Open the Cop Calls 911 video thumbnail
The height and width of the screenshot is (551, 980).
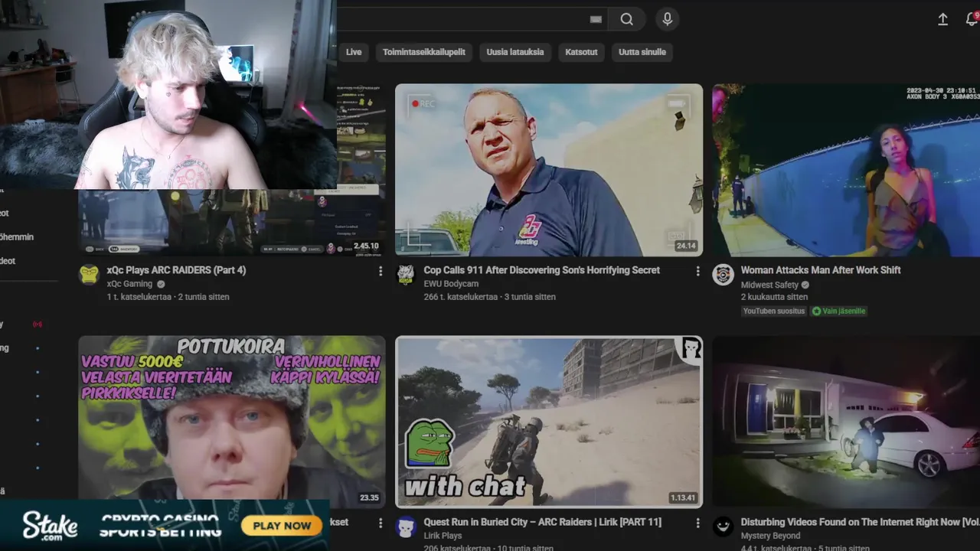coord(549,170)
